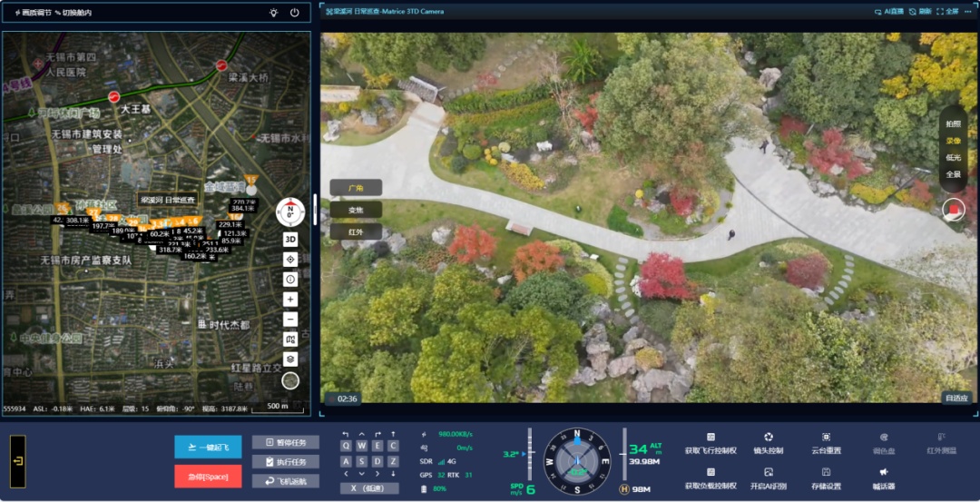Click the red record stop button
Viewport: 980px width, 502px height.
(x=954, y=210)
